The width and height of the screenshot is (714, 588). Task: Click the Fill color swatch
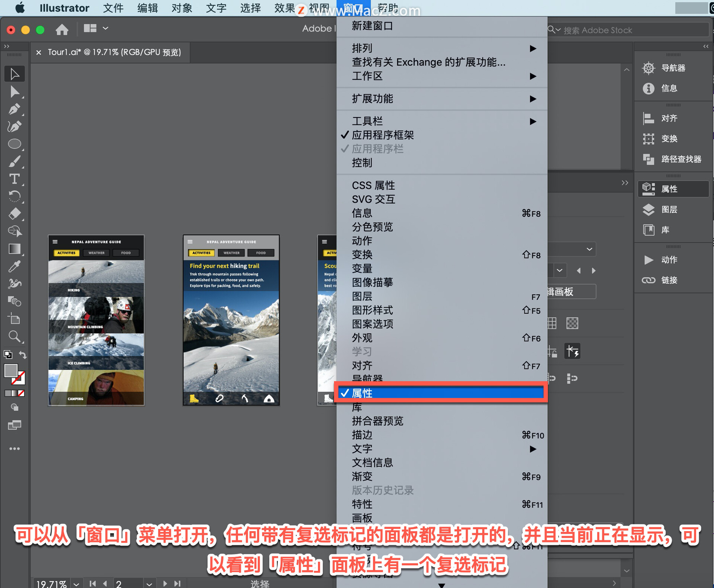coord(11,370)
